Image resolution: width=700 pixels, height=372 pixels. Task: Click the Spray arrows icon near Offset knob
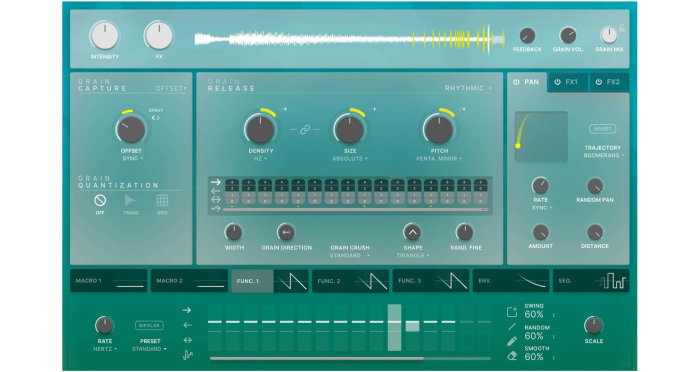tap(155, 118)
